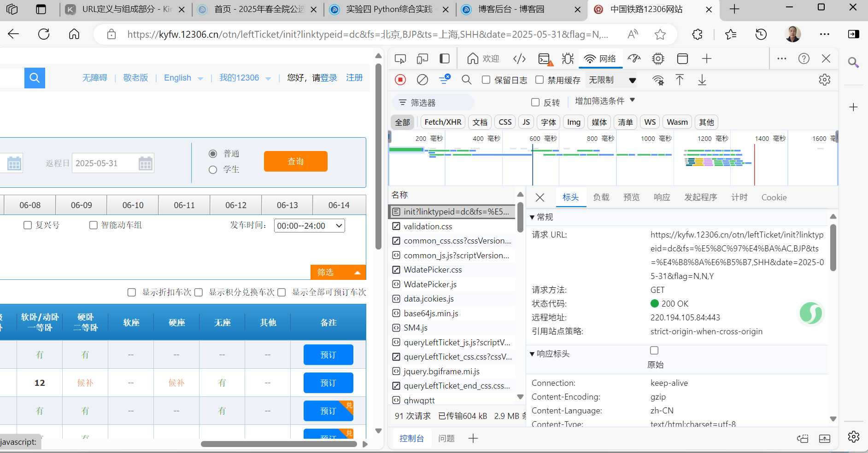Click the browser Home icon
Screen dimensions: 868x453
point(74,34)
